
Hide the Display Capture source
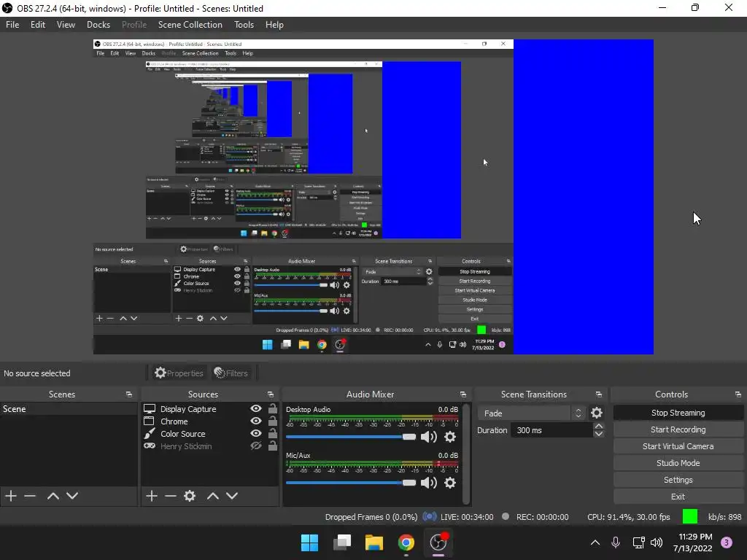(256, 408)
